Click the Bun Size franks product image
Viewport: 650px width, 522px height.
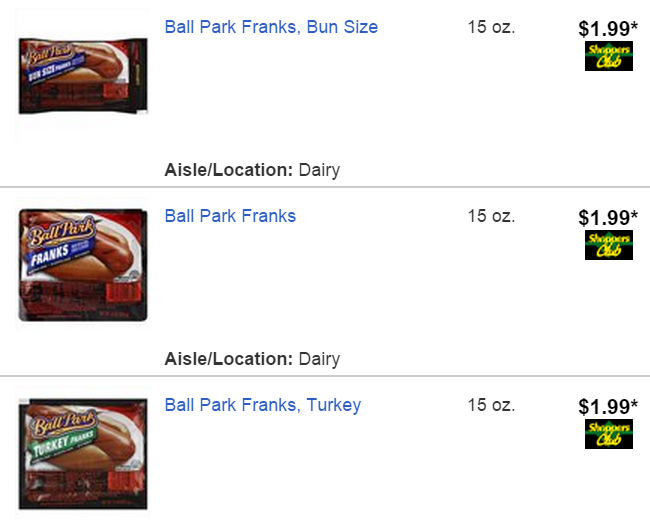[x=82, y=77]
